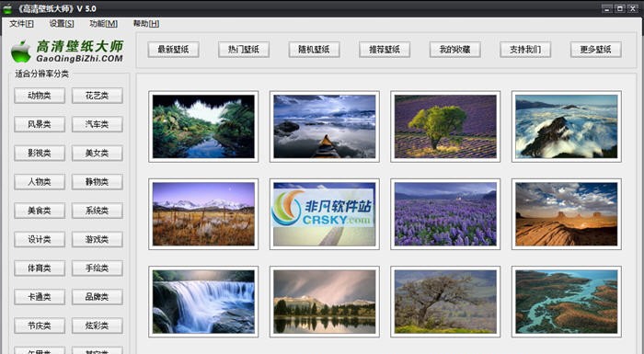Open the 节庆类 festival category
644x354 pixels.
[40, 325]
